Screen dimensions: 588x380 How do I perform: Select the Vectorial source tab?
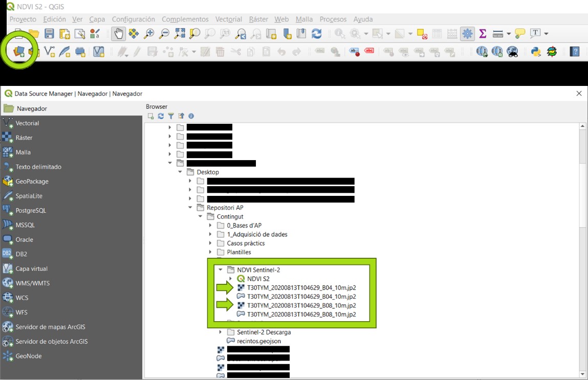click(x=71, y=123)
